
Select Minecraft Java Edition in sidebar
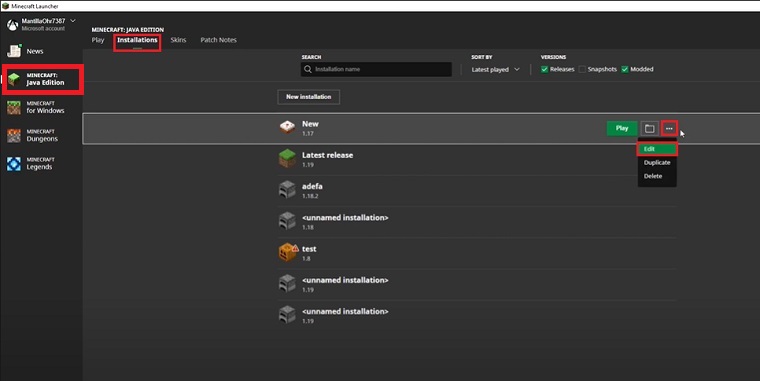point(43,79)
